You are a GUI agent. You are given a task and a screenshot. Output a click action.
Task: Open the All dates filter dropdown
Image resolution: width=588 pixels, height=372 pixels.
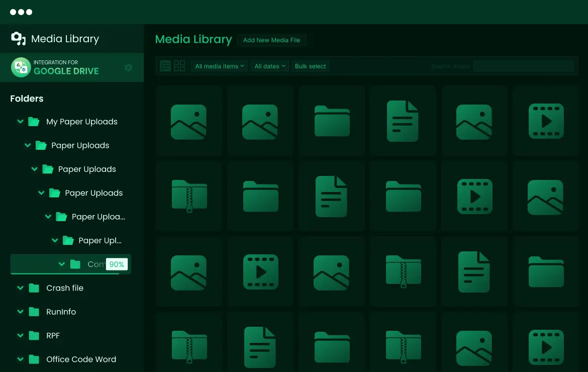click(269, 66)
